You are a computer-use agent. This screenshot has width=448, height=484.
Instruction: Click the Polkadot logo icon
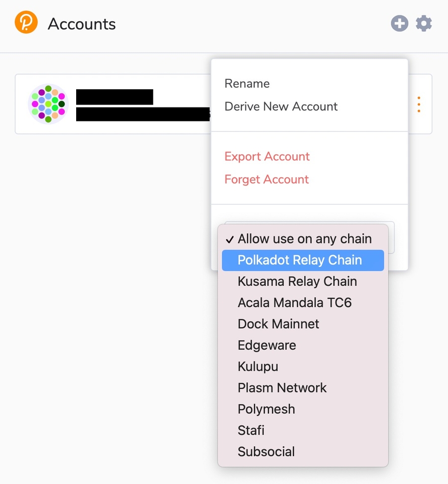pos(26,23)
